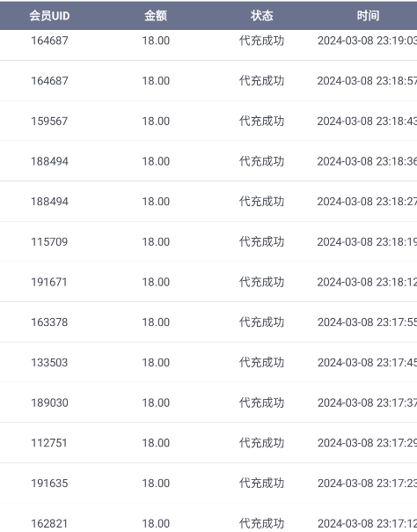Select member UID 159567
The height and width of the screenshot is (532, 417).
(x=49, y=122)
